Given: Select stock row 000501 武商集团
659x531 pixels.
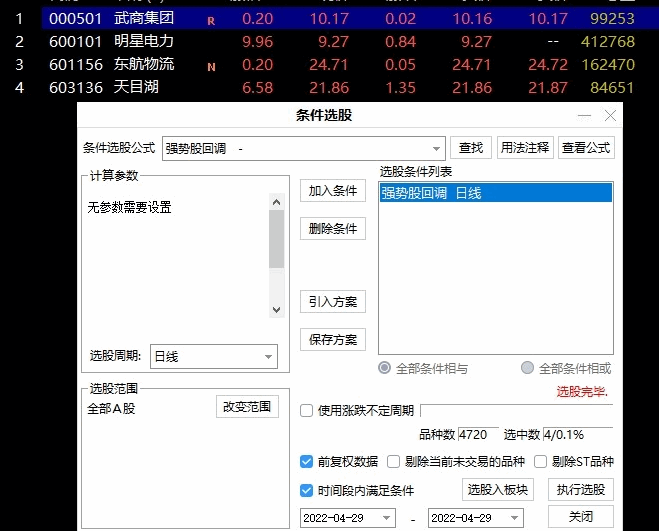Looking at the screenshot, I should coord(350,18).
